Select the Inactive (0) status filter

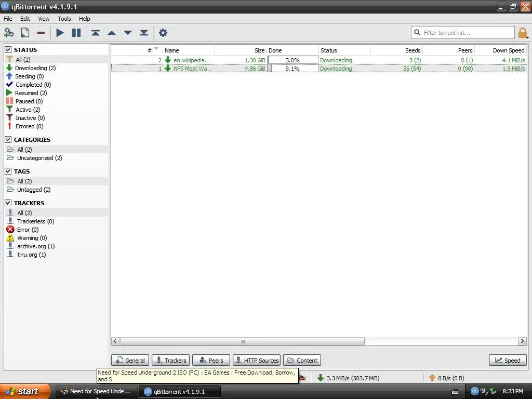(30, 118)
